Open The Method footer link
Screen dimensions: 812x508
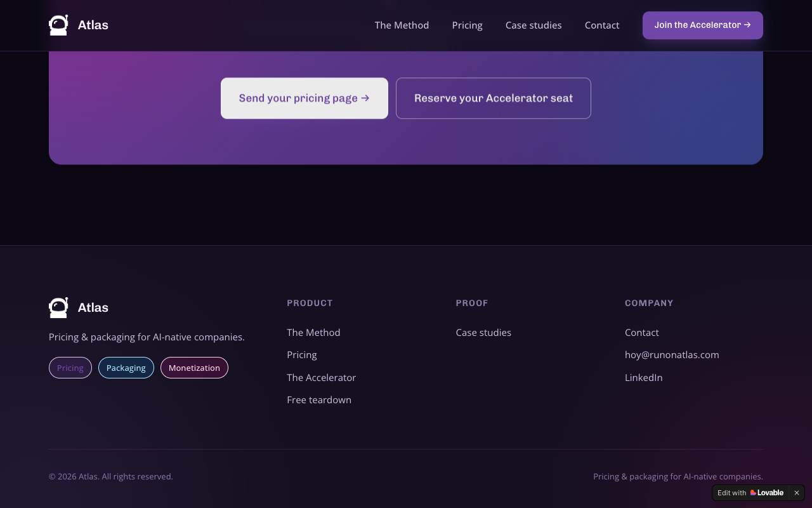(x=313, y=333)
